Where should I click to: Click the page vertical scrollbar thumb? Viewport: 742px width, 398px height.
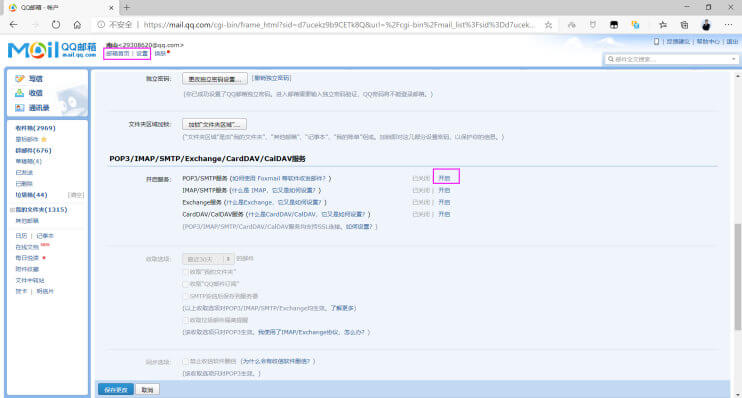738,277
